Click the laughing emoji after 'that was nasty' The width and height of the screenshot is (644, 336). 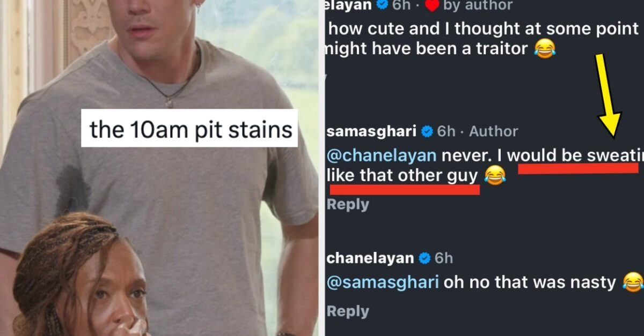click(x=632, y=282)
